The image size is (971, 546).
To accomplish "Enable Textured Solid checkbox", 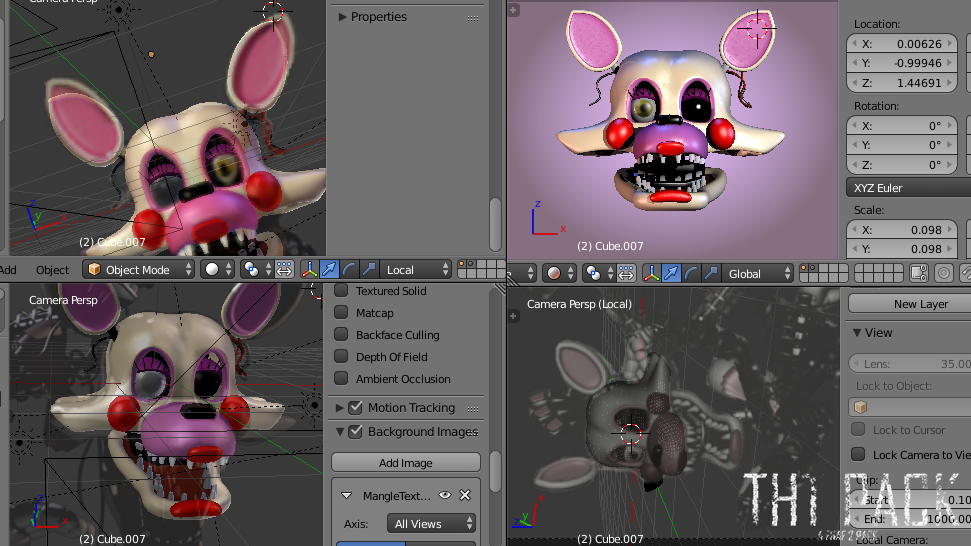I will click(341, 290).
